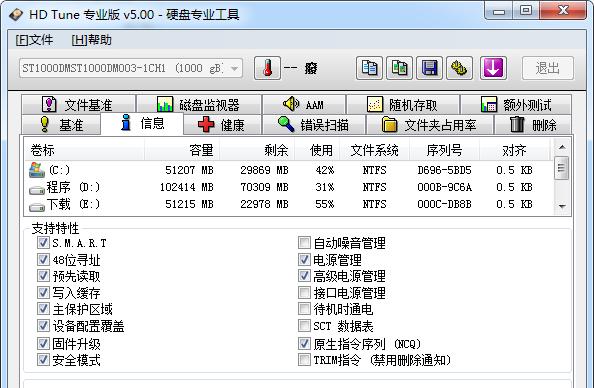Toggle the S.M.A.R.T checkbox
This screenshot has height=388, width=594.
(x=43, y=242)
